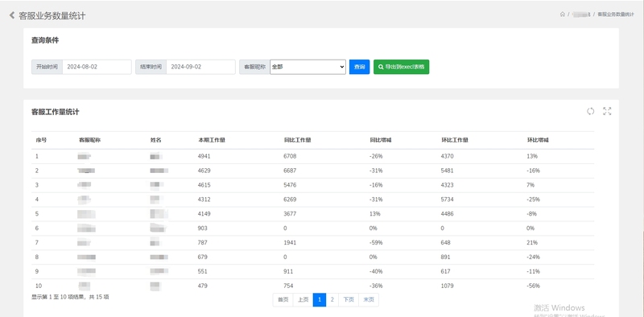Expand 客服工作量统计 panel to fullscreen
This screenshot has height=317, width=644.
pyautogui.click(x=607, y=111)
